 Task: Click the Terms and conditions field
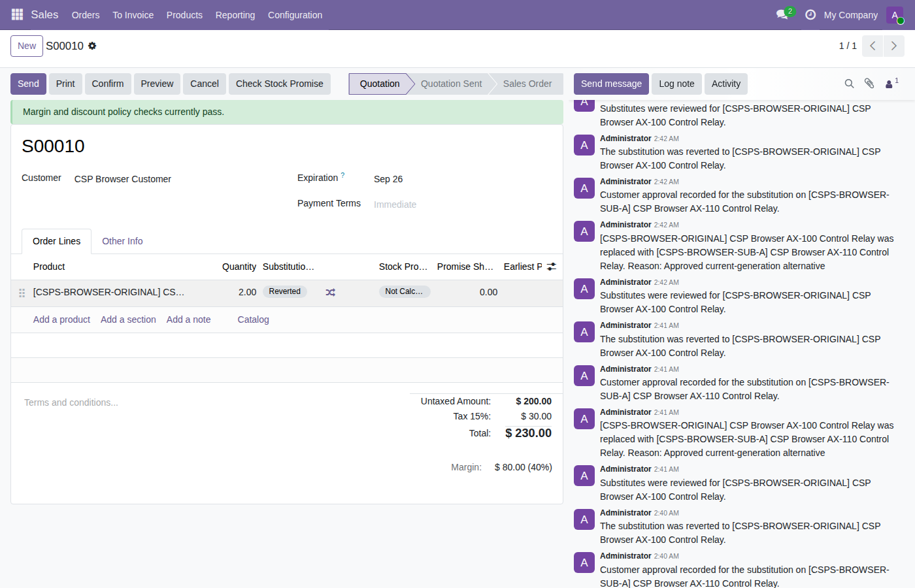coord(209,402)
